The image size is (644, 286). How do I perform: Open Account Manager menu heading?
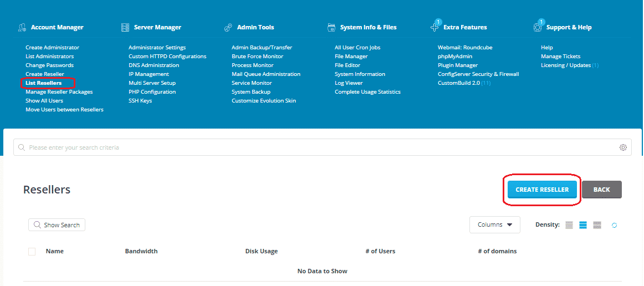pyautogui.click(x=57, y=28)
